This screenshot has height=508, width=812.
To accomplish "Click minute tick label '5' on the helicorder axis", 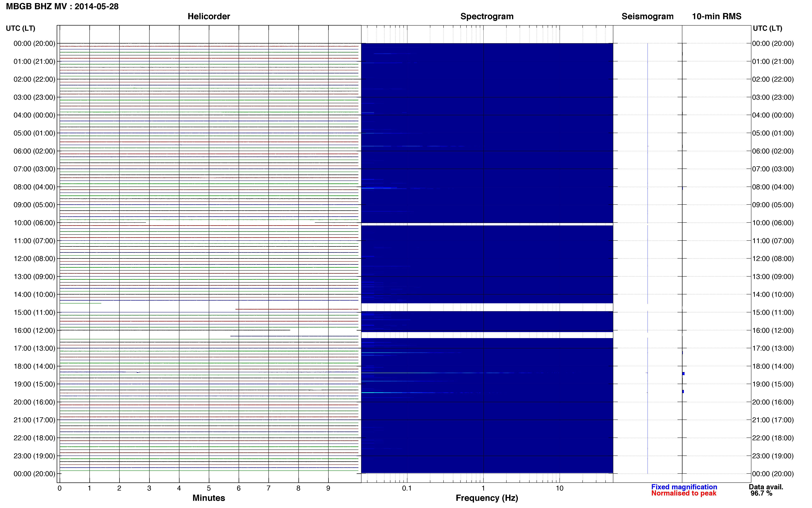I will (x=209, y=488).
